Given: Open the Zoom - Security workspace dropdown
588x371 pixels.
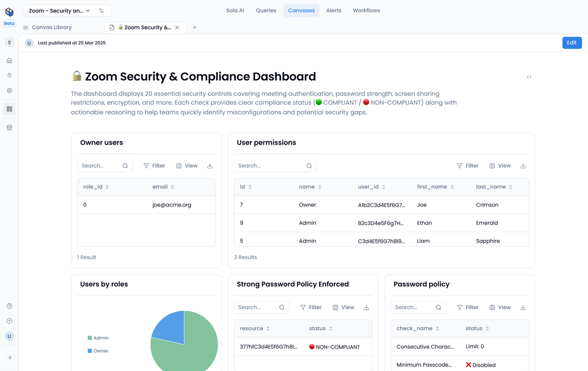Looking at the screenshot, I should (60, 11).
